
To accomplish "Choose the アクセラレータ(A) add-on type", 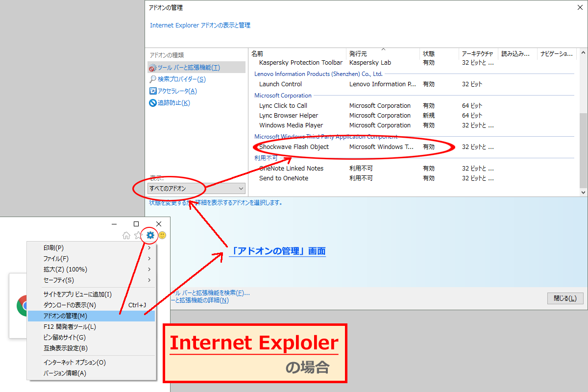I will coord(173,91).
